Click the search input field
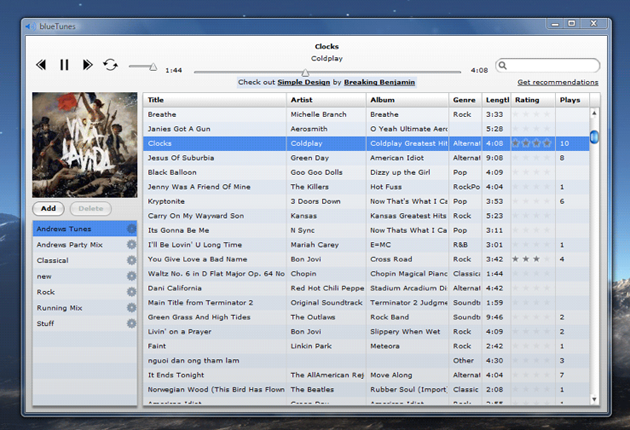Image resolution: width=630 pixels, height=430 pixels. click(550, 65)
